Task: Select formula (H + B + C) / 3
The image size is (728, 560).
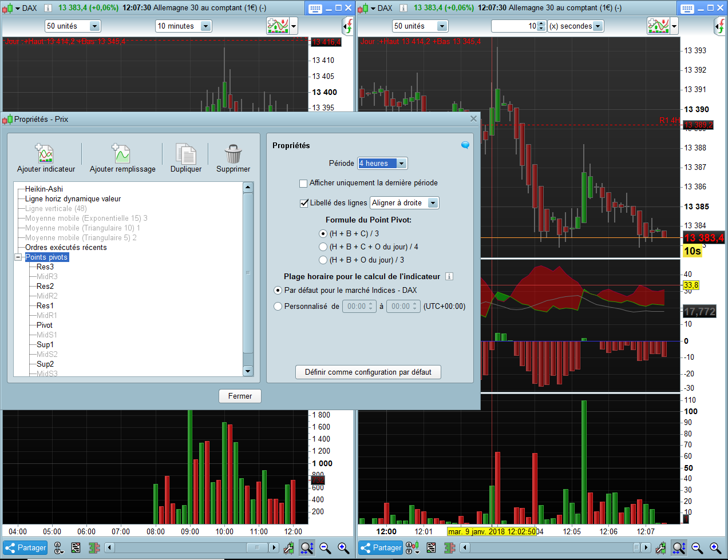Action: pos(323,233)
